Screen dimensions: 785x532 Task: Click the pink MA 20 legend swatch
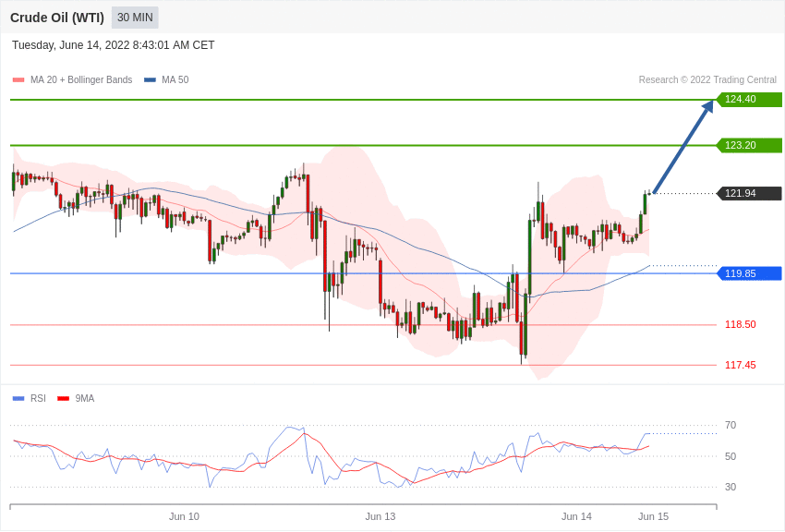click(x=18, y=79)
